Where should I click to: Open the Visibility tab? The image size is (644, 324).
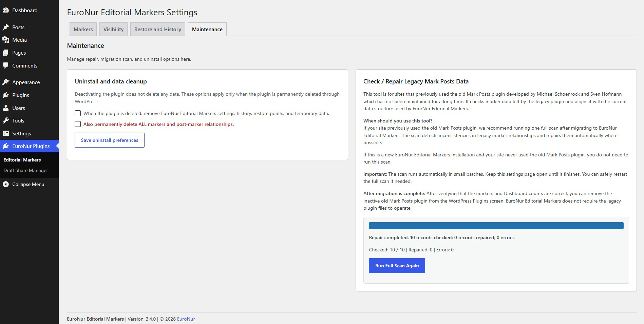click(x=113, y=29)
